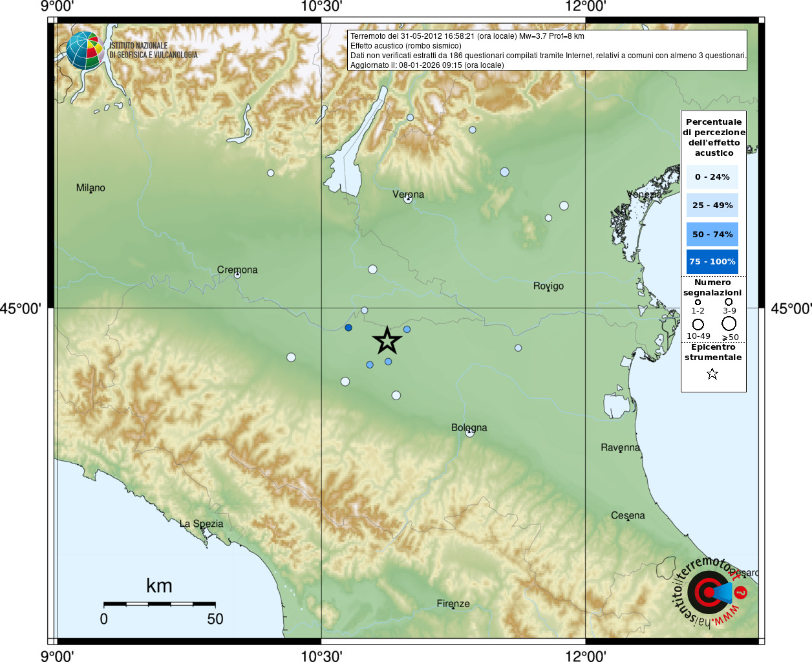Click the report circle at Bologna
This screenshot has width=812, height=662.
click(x=470, y=432)
